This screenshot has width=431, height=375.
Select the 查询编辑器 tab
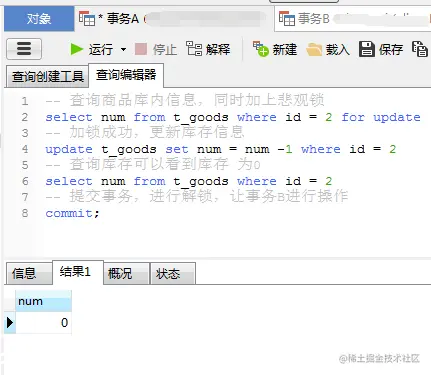click(126, 75)
